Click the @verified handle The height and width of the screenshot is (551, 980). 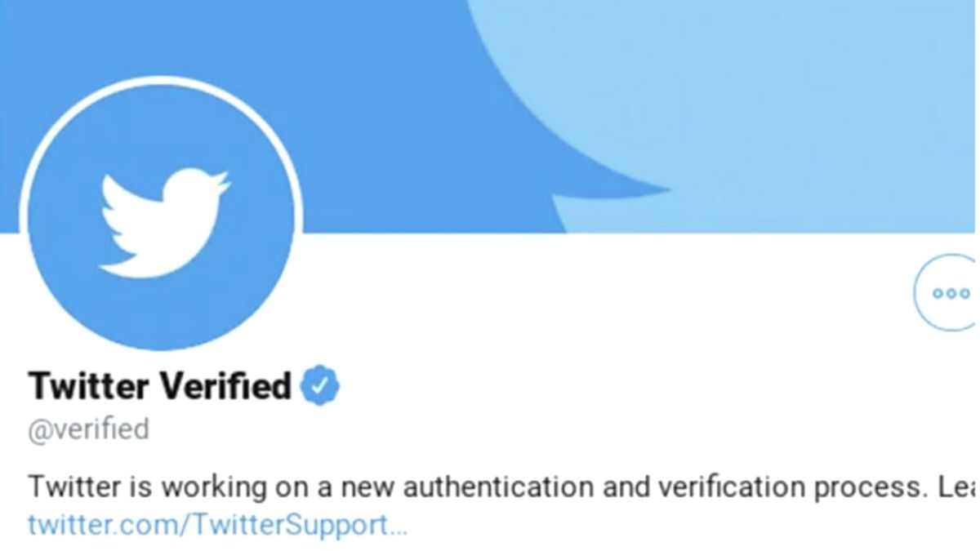(x=88, y=429)
